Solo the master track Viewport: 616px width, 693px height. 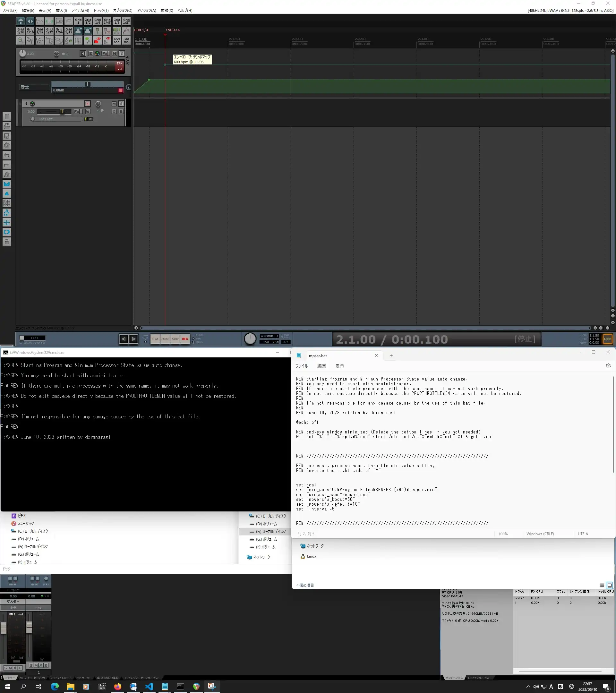coord(122,54)
